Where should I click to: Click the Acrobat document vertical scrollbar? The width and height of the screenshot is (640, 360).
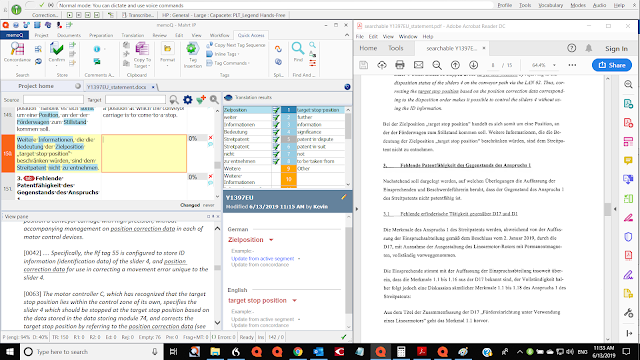tap(608, 208)
